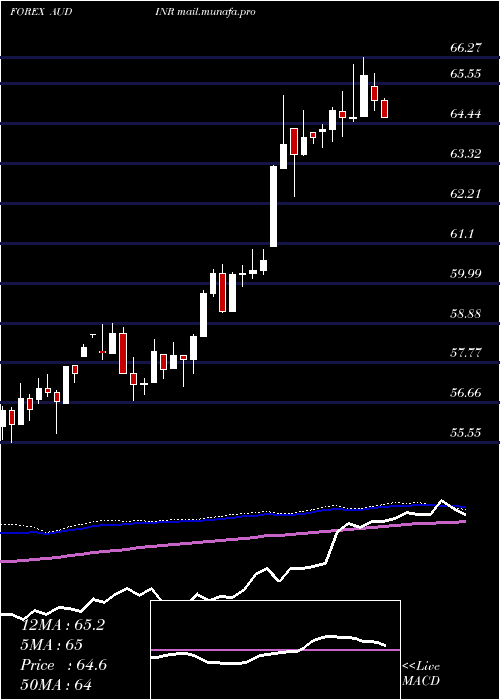
Task: Click the bottom 55.55 price level label
Action: click(x=466, y=433)
